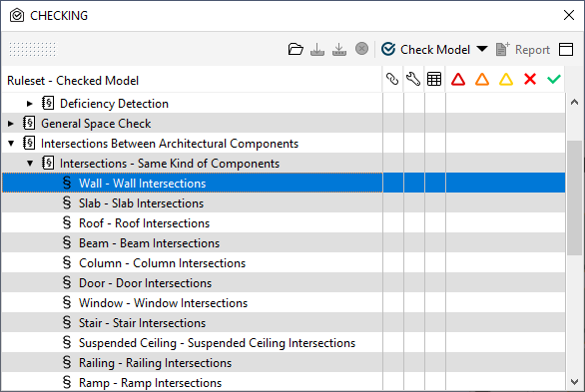Image resolution: width=585 pixels, height=392 pixels.
Task: Click the wrench column header icon
Action: click(413, 79)
